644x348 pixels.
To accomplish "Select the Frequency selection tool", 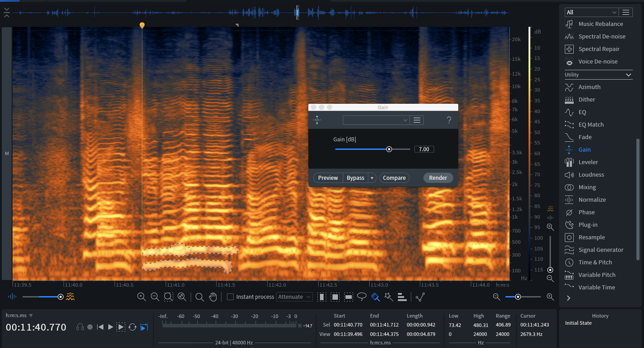I will [349, 297].
